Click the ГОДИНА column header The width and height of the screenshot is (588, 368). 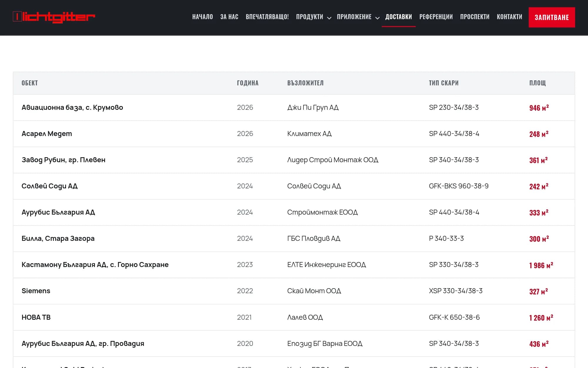[x=248, y=83]
